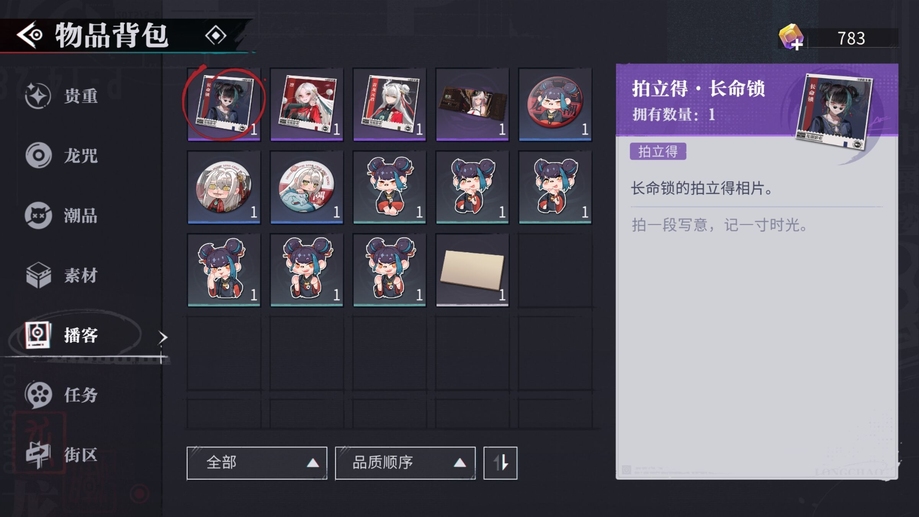Viewport: 919px width, 517px height.
Task: Select the circled 长命锁 polaroid item
Action: click(x=224, y=104)
